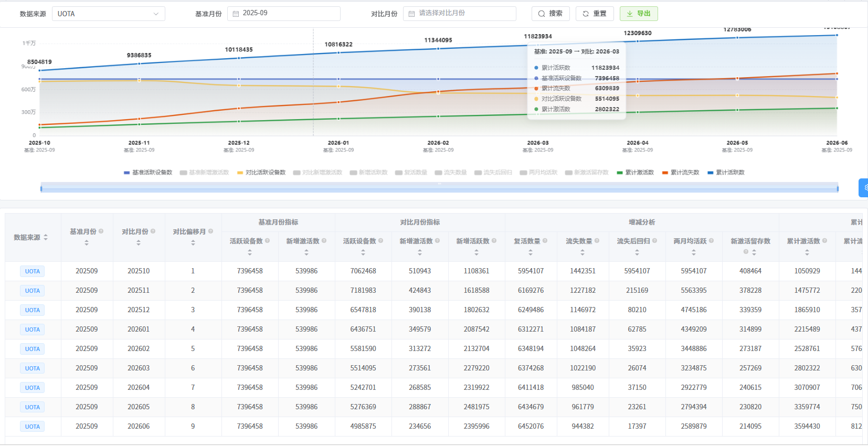Click the green 导出 export button
The width and height of the screenshot is (868, 446).
click(x=639, y=14)
